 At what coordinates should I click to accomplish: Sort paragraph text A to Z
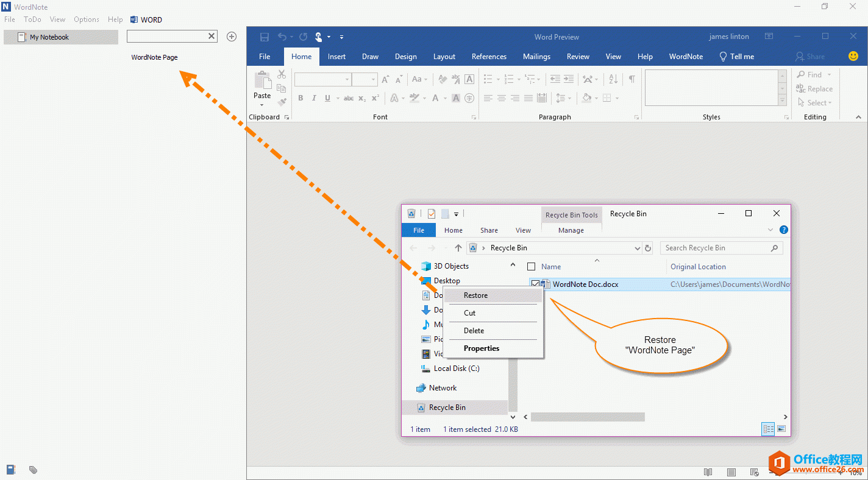click(x=613, y=79)
